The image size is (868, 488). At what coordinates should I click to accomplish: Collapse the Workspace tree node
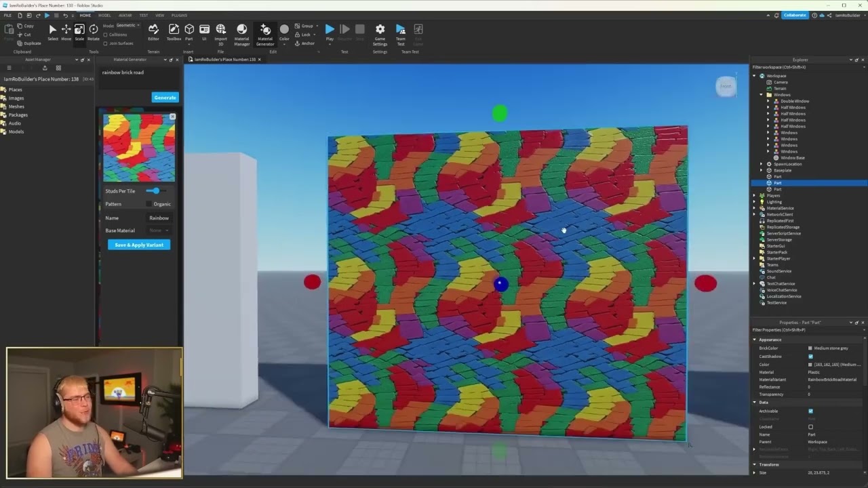tap(754, 76)
